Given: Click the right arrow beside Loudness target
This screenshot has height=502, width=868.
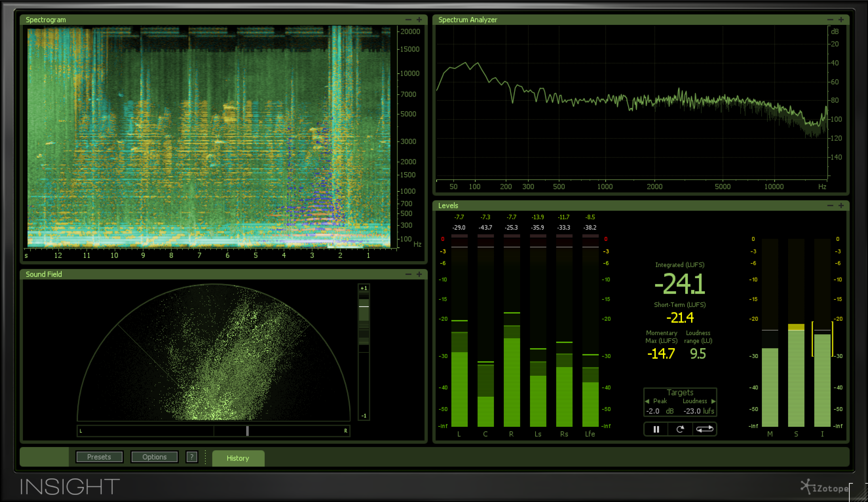Looking at the screenshot, I should click(x=713, y=401).
